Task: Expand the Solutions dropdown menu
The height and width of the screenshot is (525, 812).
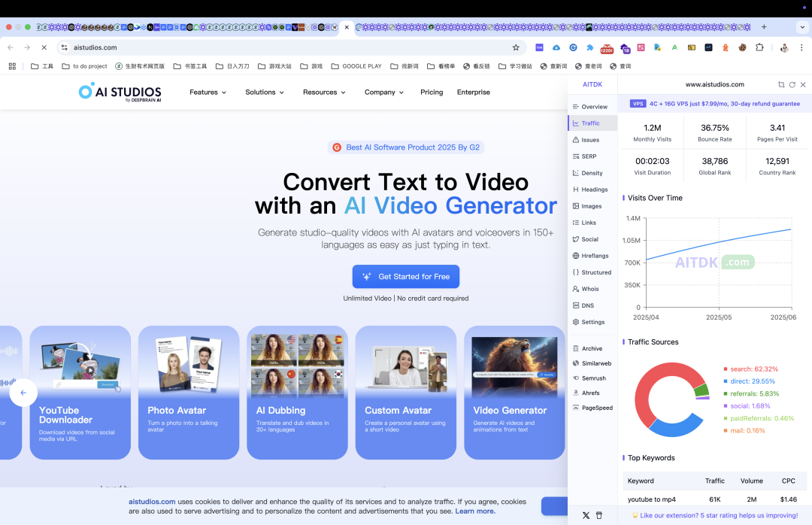Action: (265, 93)
